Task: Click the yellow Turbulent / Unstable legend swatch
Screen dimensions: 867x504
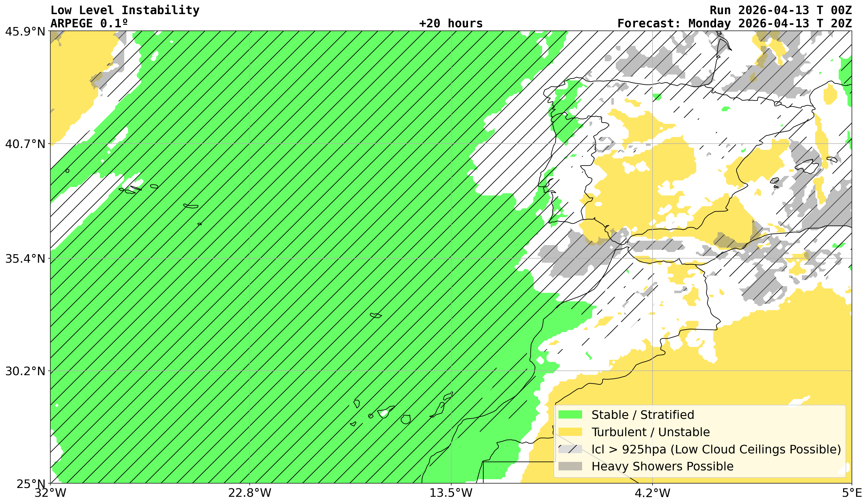Action: [x=570, y=432]
